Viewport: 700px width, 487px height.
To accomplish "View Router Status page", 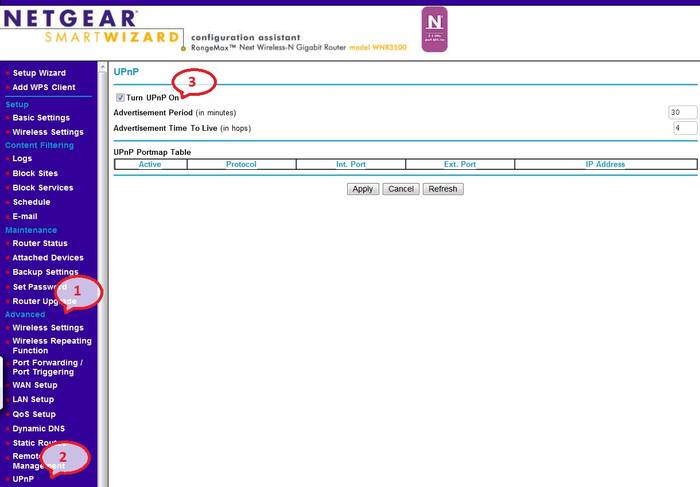I will tap(40, 243).
